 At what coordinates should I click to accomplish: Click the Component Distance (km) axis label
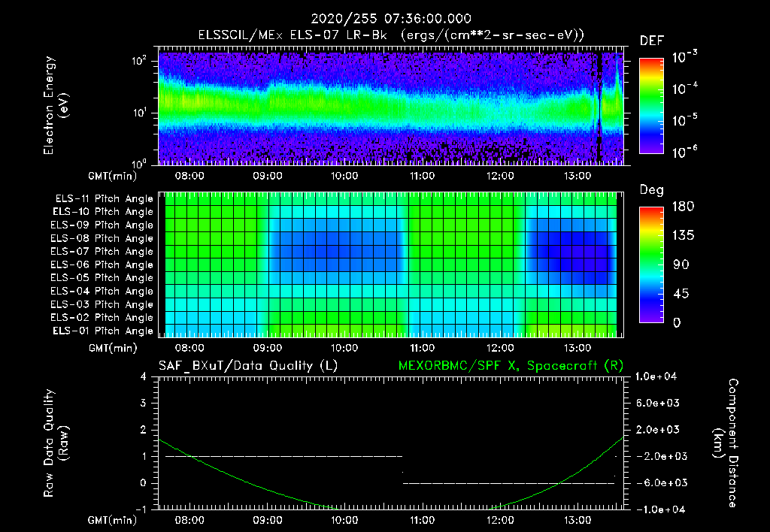tap(725, 443)
